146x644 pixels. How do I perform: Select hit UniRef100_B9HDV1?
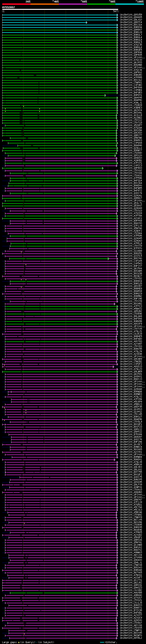tap(131, 459)
